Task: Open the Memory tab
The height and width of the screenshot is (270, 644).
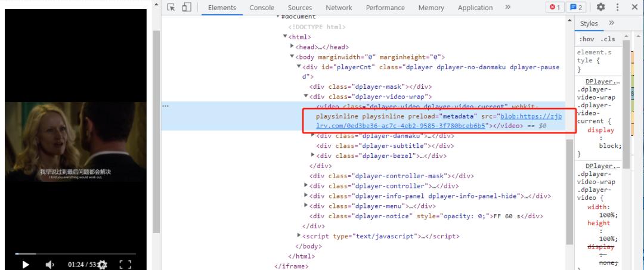Action: tap(431, 8)
